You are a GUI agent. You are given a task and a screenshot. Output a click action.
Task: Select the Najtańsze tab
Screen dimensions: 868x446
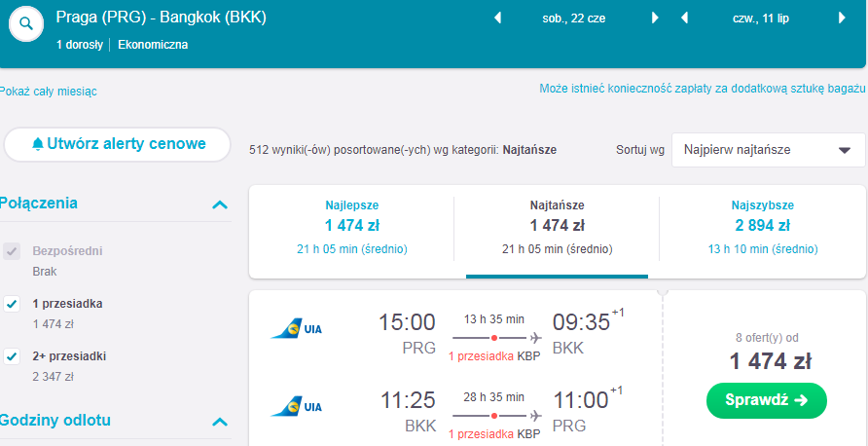pyautogui.click(x=557, y=228)
